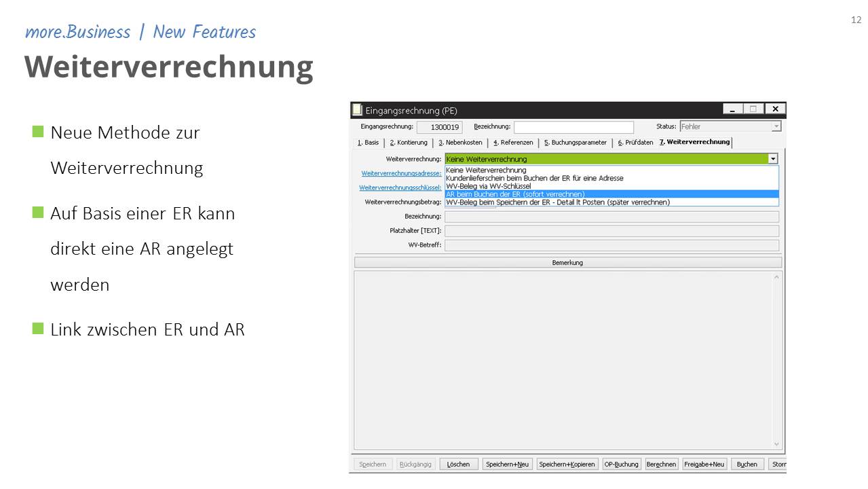Collapse the Weiterverrechnung combo box arrow

click(773, 159)
